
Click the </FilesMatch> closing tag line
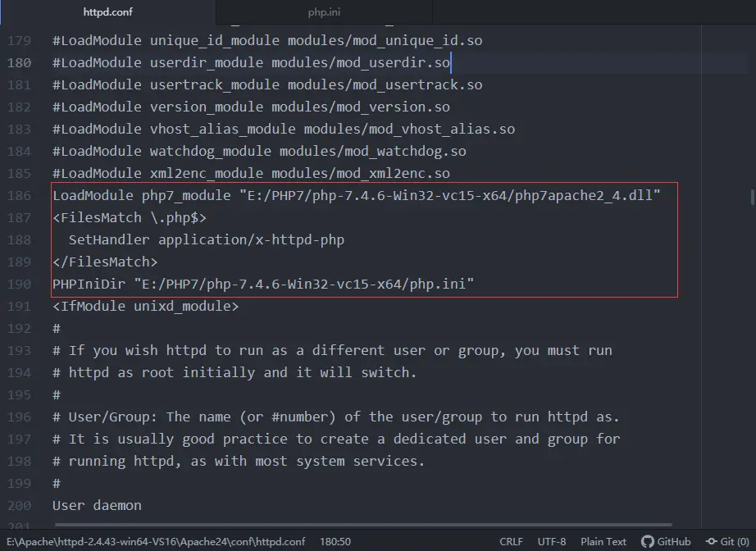[x=105, y=262]
